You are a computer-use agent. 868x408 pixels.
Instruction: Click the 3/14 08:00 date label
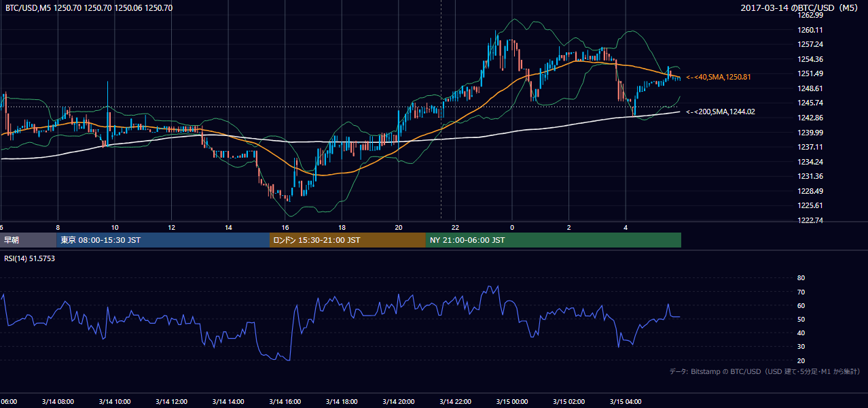pyautogui.click(x=57, y=402)
